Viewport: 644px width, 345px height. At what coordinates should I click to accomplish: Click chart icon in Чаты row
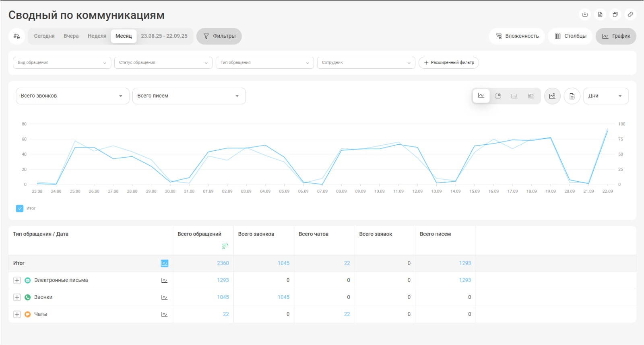pyautogui.click(x=164, y=314)
